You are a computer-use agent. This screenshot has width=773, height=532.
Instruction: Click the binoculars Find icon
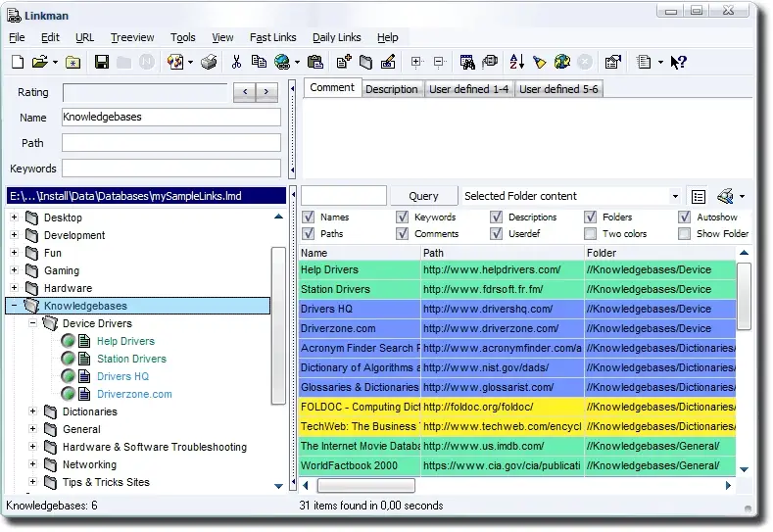[467, 62]
